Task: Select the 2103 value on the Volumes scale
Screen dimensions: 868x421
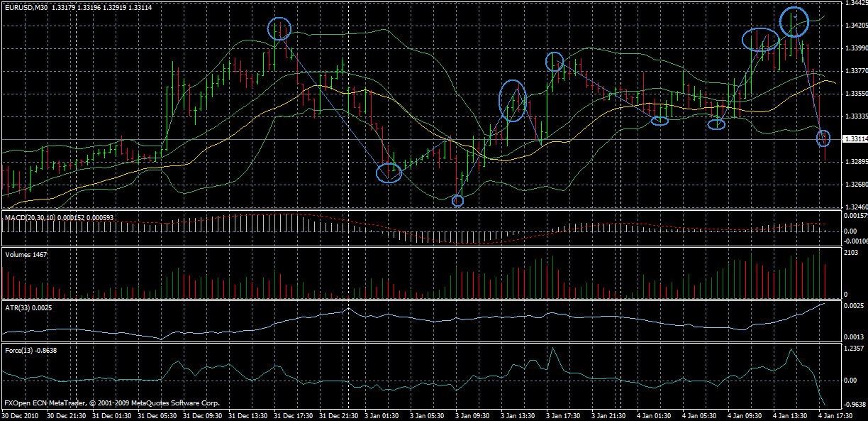Action: [850, 253]
